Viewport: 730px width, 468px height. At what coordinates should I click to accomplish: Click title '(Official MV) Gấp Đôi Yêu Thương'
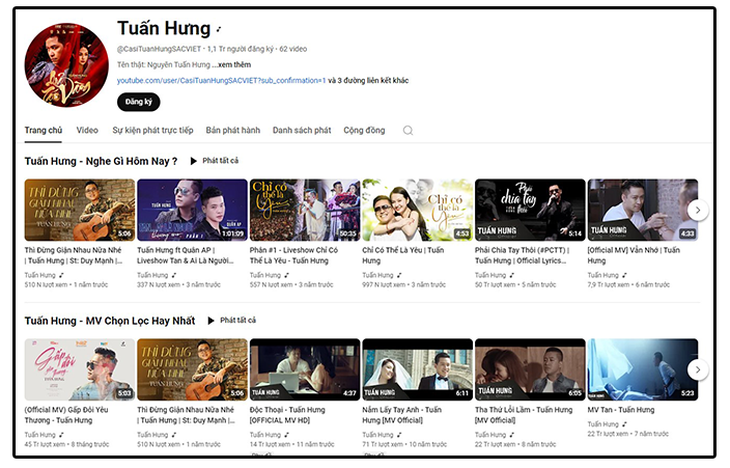(67, 415)
